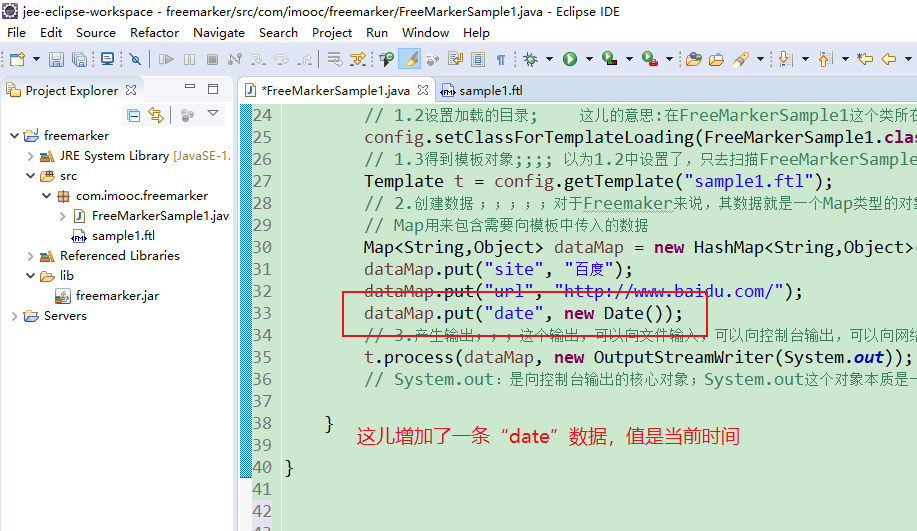Click the Run External Tools icon
Screen dimensions: 917x531
(650, 59)
